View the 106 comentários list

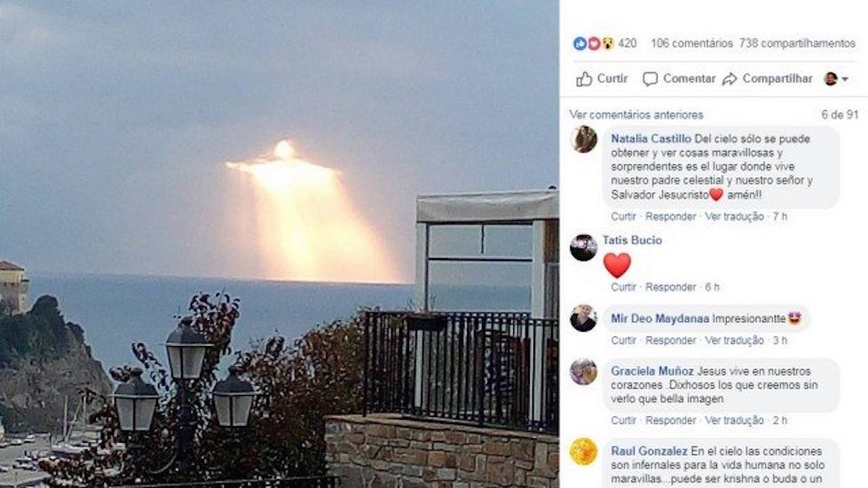point(691,43)
